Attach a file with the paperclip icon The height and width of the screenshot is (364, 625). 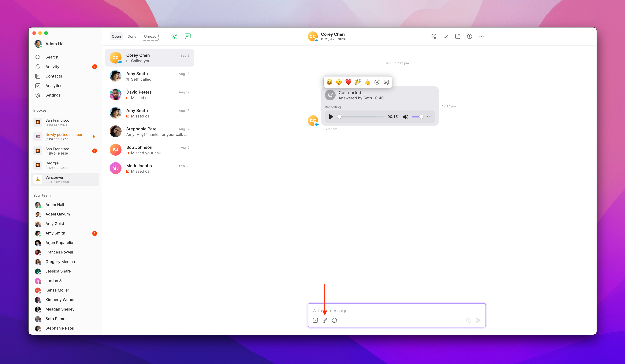click(325, 320)
